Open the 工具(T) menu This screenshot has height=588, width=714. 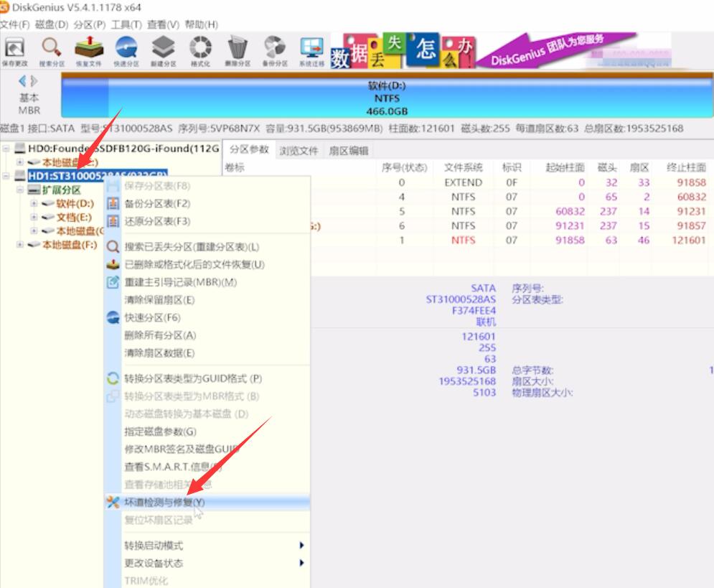[x=126, y=24]
